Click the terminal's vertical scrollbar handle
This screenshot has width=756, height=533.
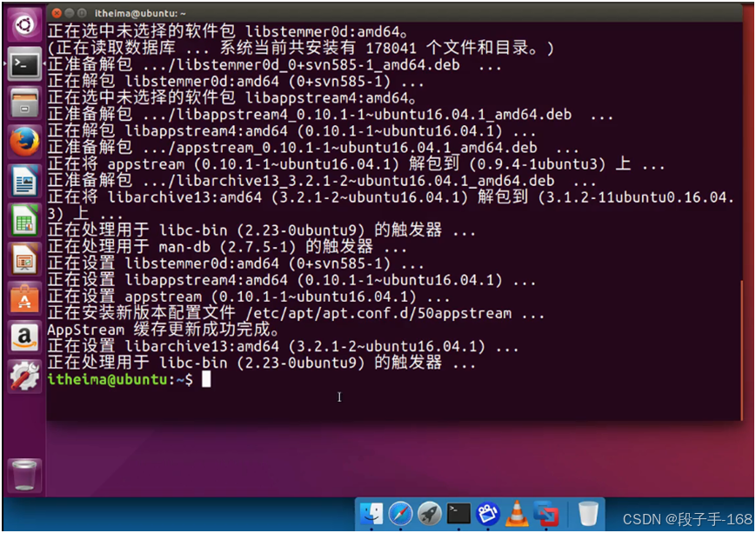(x=741, y=350)
